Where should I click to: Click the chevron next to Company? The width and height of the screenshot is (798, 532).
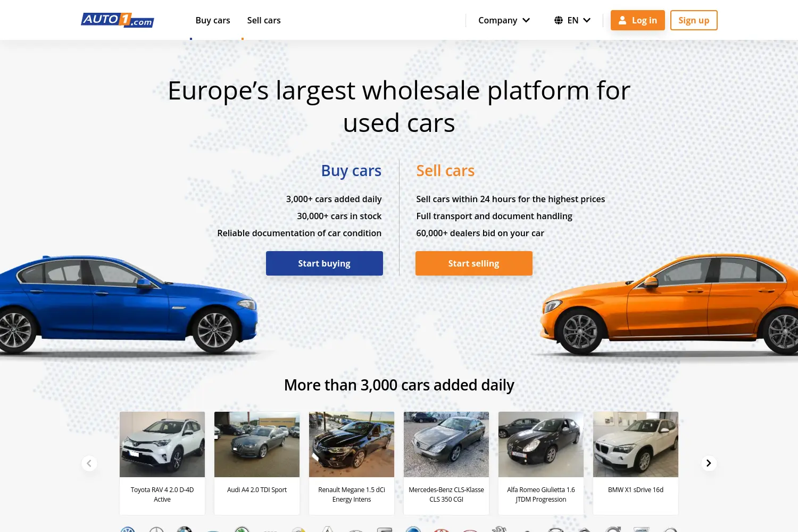526,20
